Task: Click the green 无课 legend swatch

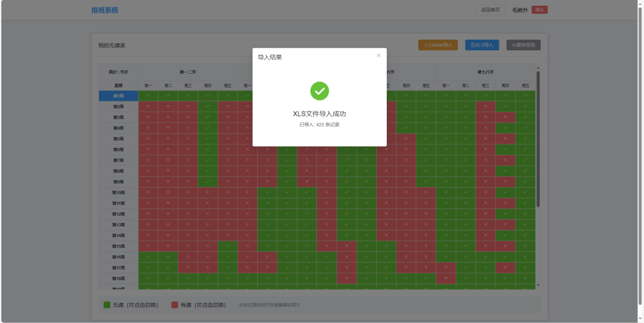Action: [107, 305]
